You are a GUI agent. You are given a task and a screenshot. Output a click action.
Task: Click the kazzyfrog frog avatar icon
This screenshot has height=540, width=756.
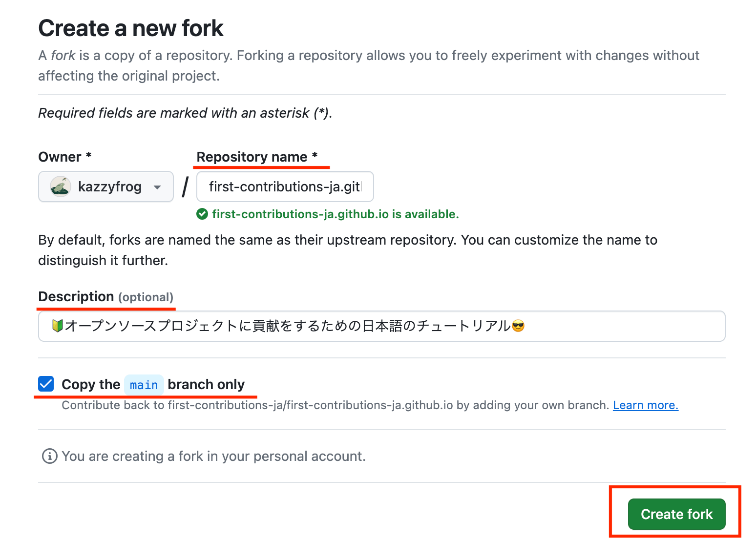(61, 187)
